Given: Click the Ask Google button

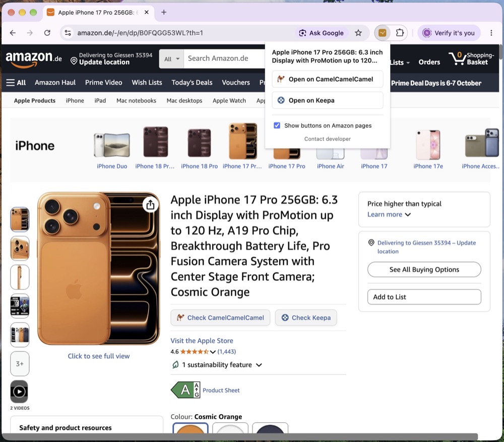Looking at the screenshot, I should [x=321, y=33].
